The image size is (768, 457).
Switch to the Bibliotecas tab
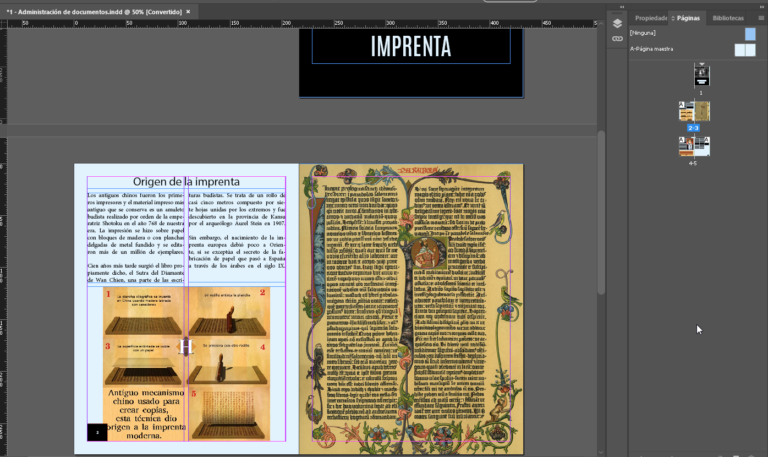pos(728,18)
